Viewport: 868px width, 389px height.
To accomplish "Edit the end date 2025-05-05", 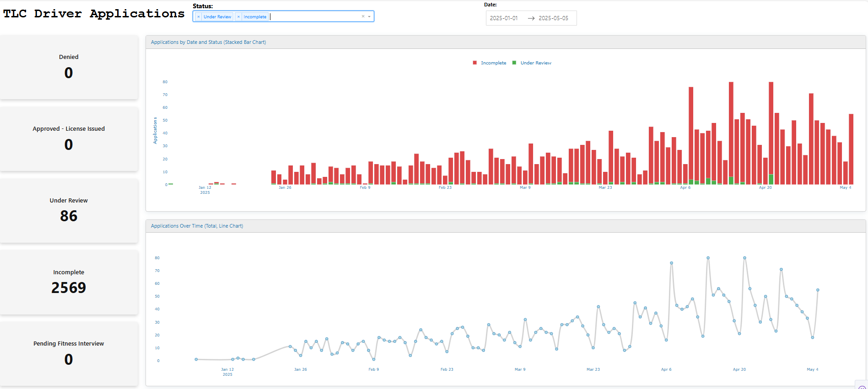I will point(553,18).
